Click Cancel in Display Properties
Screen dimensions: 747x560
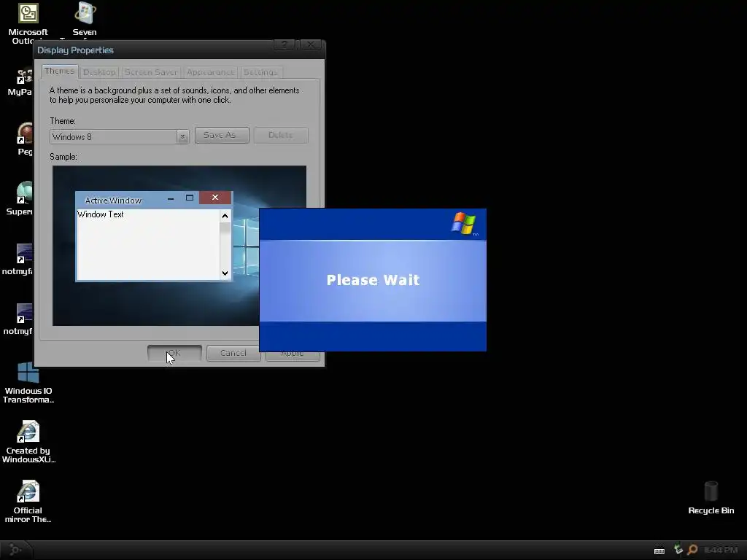point(233,354)
